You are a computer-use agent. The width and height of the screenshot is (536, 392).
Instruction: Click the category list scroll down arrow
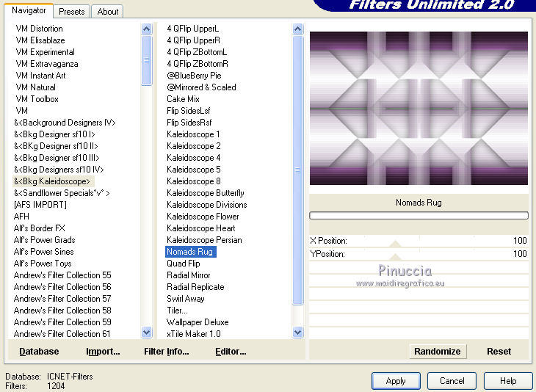[x=147, y=333]
